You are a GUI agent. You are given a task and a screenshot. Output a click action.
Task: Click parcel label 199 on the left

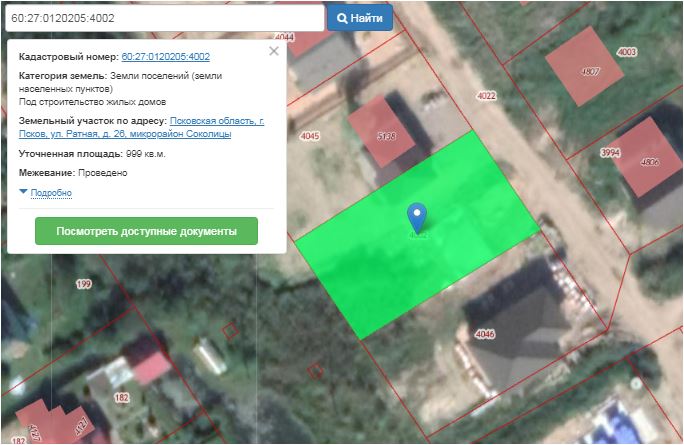coord(83,285)
